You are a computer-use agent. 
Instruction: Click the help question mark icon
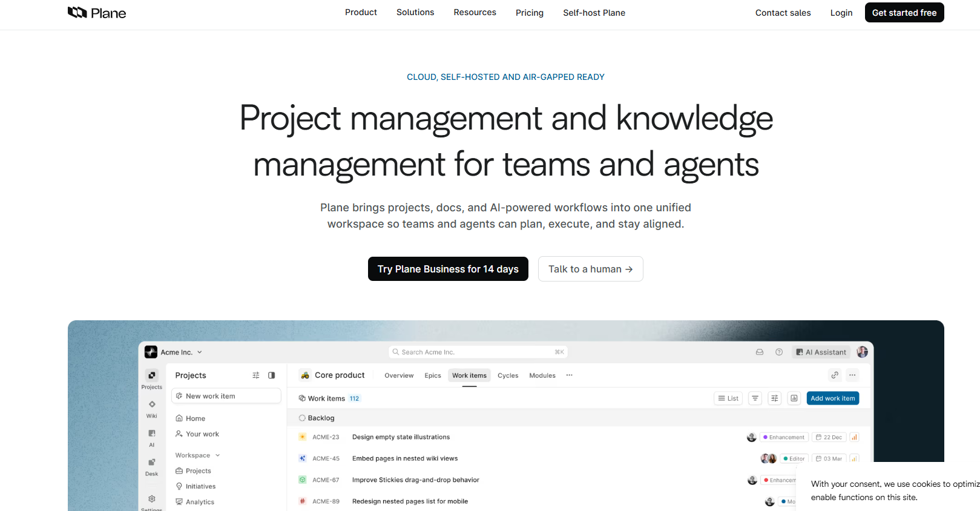pyautogui.click(x=779, y=352)
